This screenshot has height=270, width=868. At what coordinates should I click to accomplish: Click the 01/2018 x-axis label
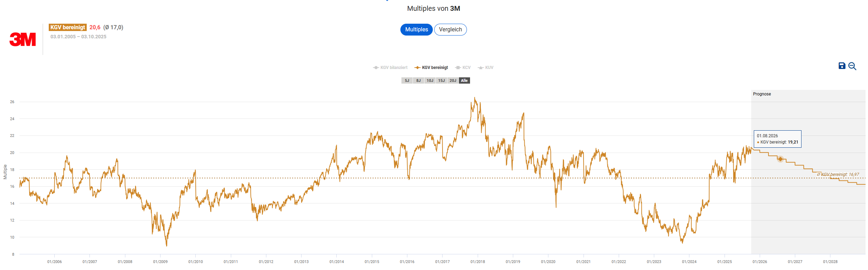pyautogui.click(x=477, y=262)
